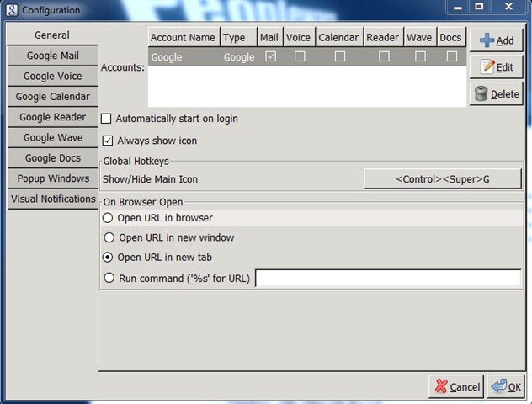Minimize the Configuration window
This screenshot has width=532, height=404.
point(458,7)
